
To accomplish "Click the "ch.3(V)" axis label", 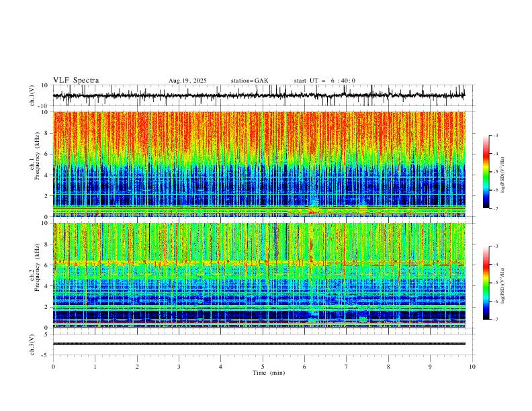I will [x=32, y=345].
